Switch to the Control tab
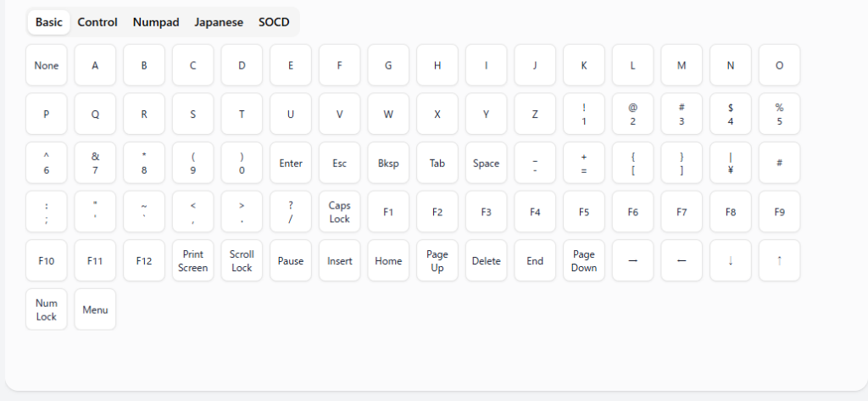The width and height of the screenshot is (868, 401). (97, 22)
